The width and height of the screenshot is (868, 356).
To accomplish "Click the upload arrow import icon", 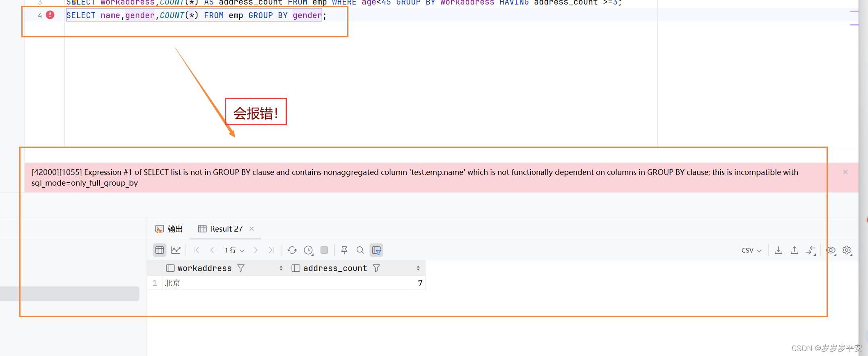I will click(795, 250).
